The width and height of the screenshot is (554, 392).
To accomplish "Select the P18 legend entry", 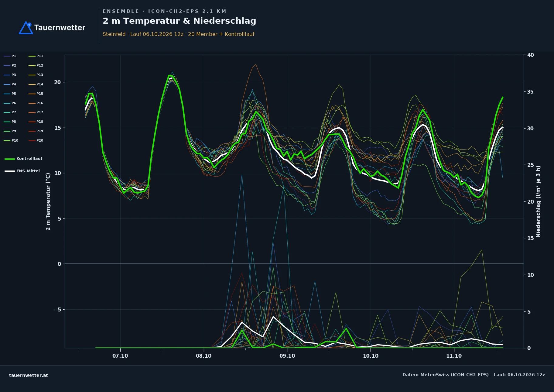I will click(x=36, y=122).
